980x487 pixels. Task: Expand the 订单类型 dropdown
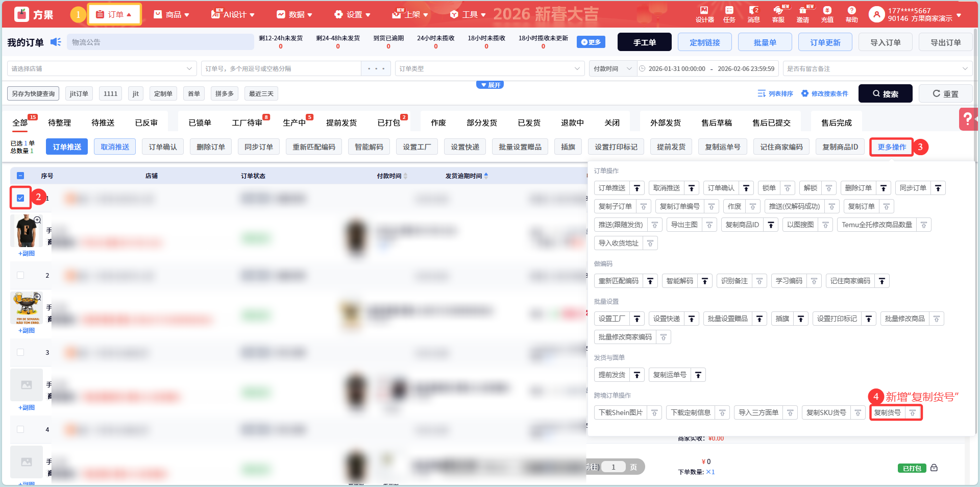(x=489, y=68)
